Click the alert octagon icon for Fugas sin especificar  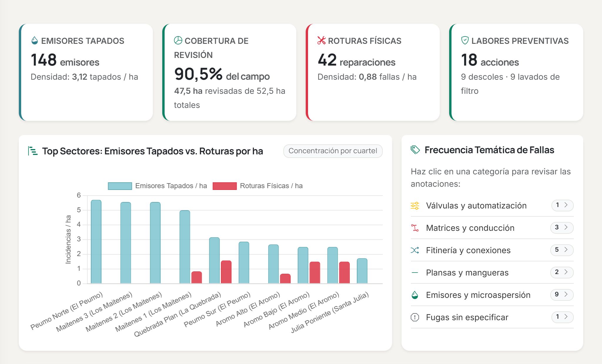(415, 317)
